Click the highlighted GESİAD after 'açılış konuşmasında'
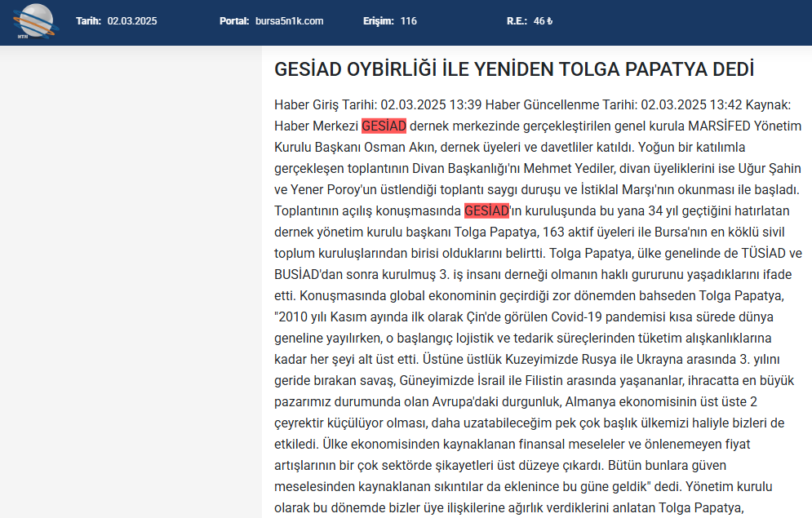This screenshot has width=812, height=518. pos(486,210)
